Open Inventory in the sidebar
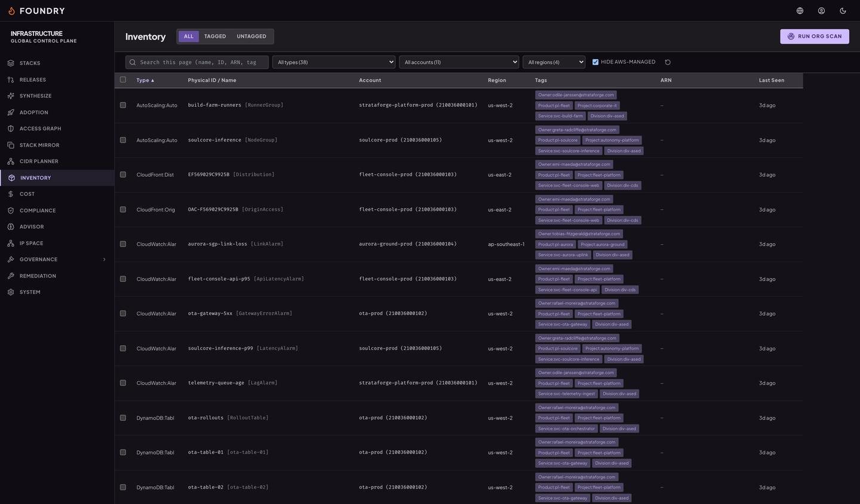 57,178
